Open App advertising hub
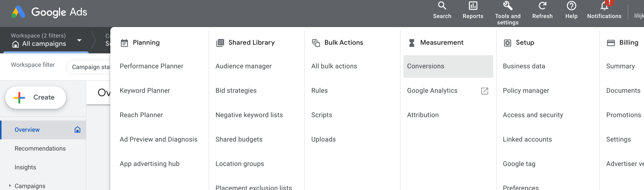The image size is (644, 190). (149, 164)
